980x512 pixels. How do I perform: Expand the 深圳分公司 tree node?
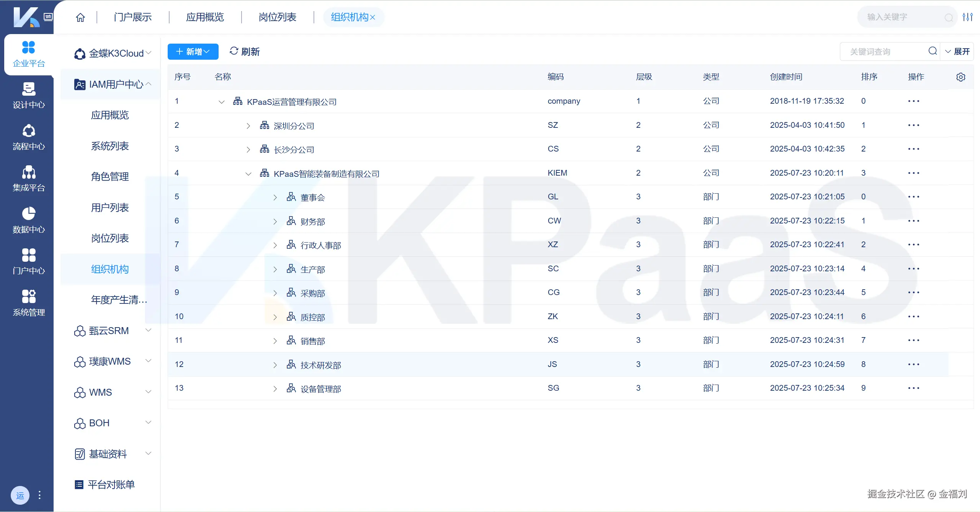tap(248, 126)
